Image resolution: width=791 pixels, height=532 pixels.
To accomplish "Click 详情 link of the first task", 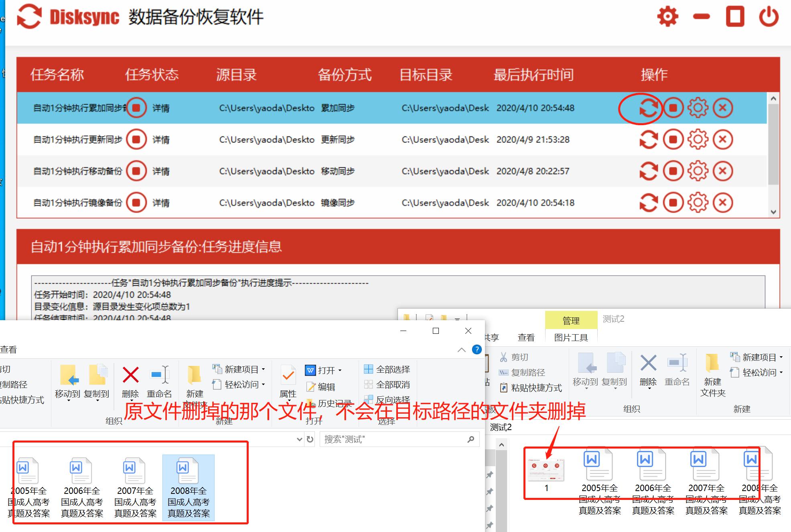I will [162, 108].
